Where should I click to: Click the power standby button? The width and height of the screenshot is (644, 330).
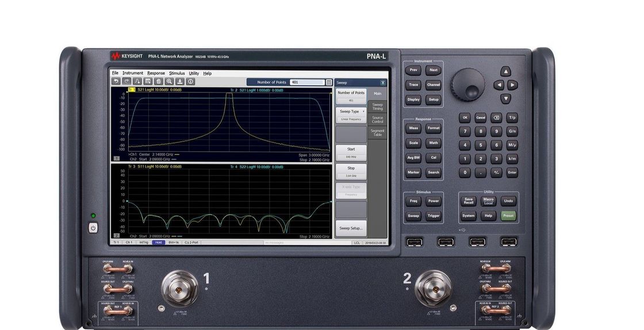pos(93,228)
